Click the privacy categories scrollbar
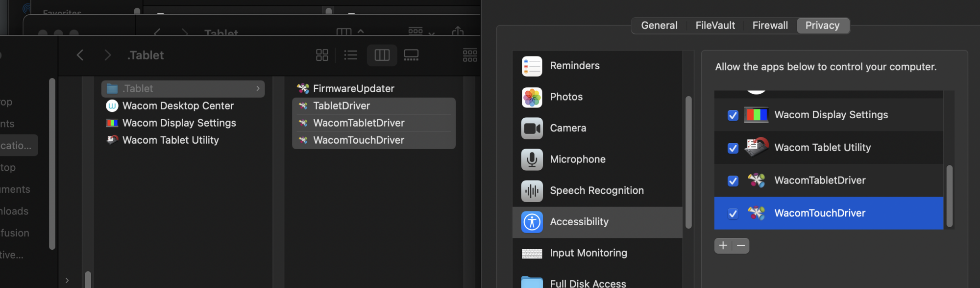 [688, 162]
